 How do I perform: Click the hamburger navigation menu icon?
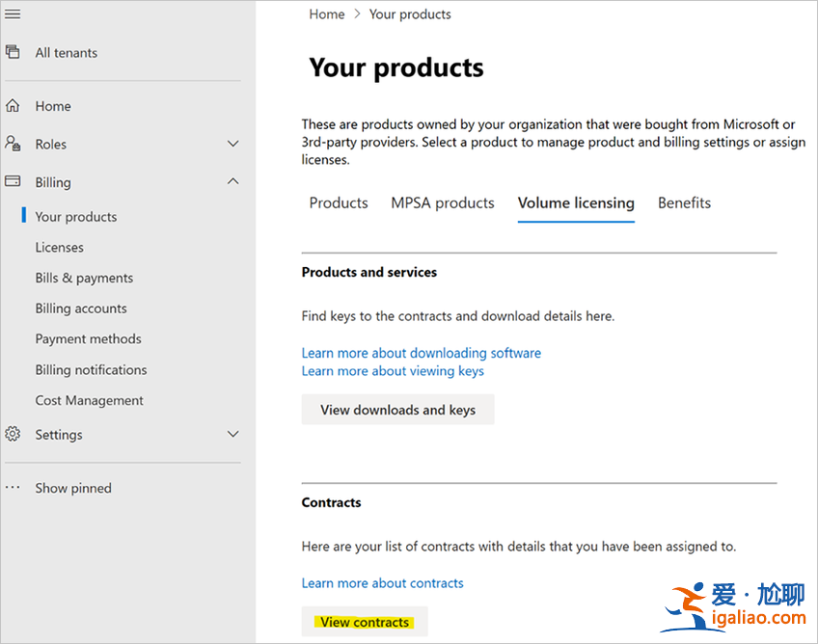coord(13,13)
